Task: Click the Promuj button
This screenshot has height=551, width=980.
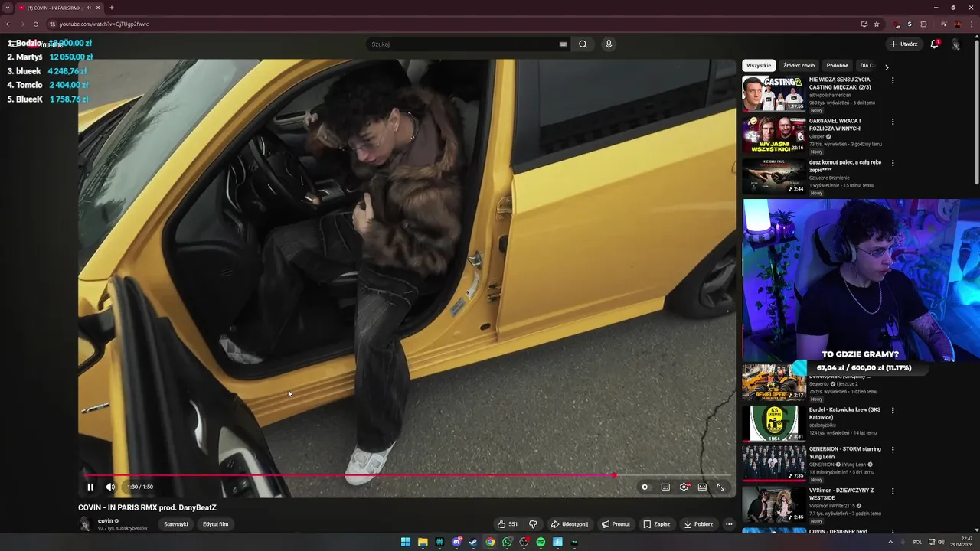Action: 616,524
